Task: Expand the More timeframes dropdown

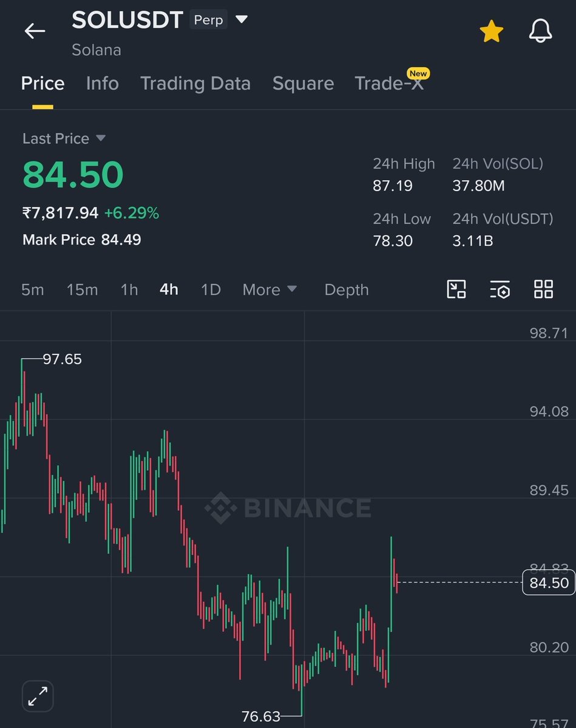Action: (269, 289)
